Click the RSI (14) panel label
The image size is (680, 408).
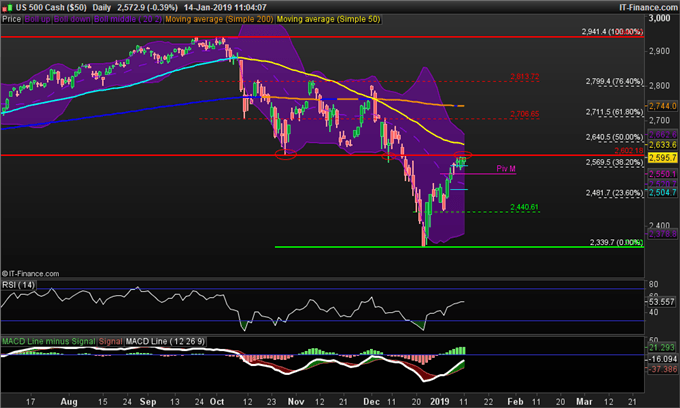pyautogui.click(x=18, y=285)
